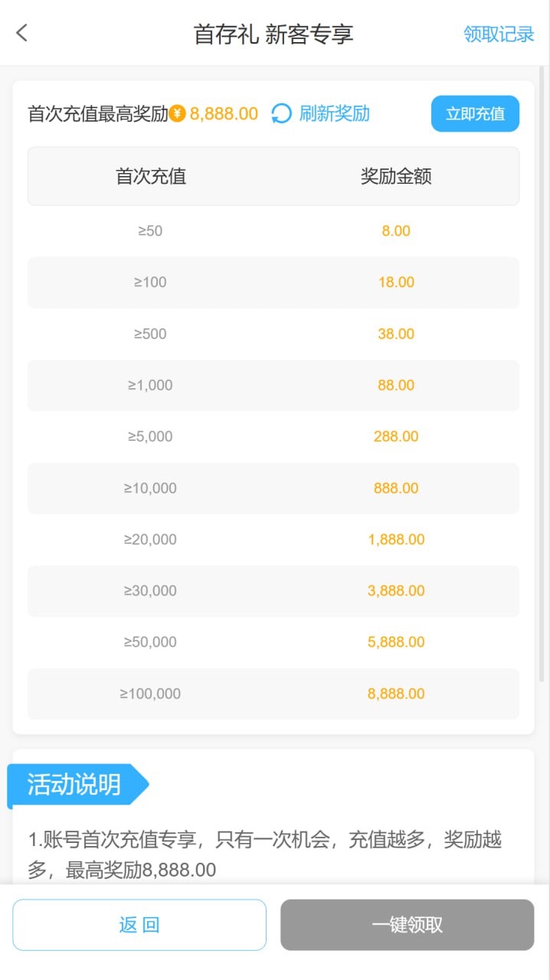Click the yellow yuan coin icon
Image resolution: width=550 pixels, height=980 pixels.
coord(178,114)
